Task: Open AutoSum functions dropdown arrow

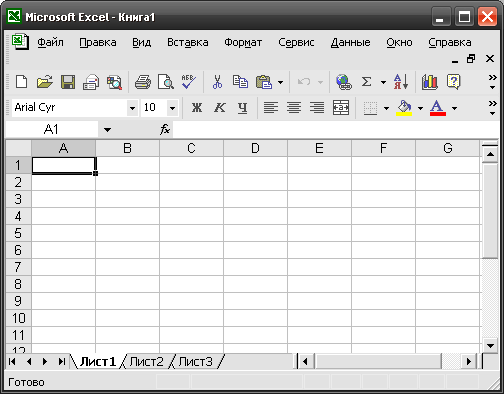Action: click(383, 82)
